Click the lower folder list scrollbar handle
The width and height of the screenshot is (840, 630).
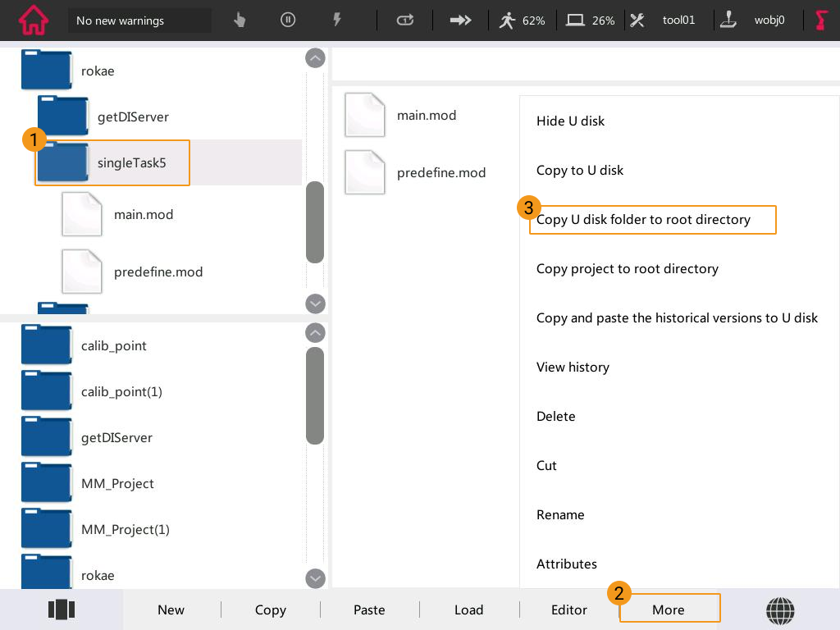(x=314, y=395)
